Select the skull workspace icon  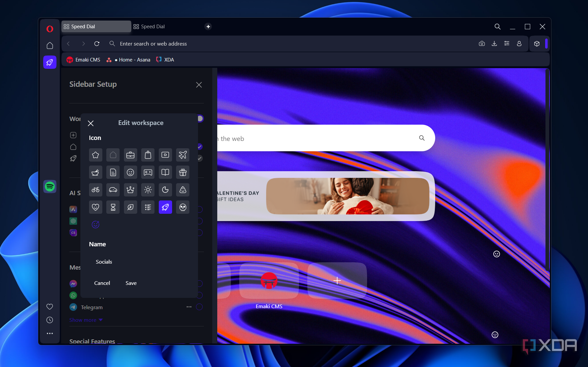(183, 207)
